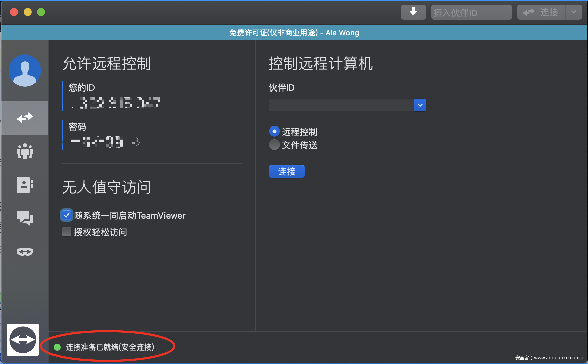Click the download icon in title bar
The width and height of the screenshot is (588, 364).
413,12
